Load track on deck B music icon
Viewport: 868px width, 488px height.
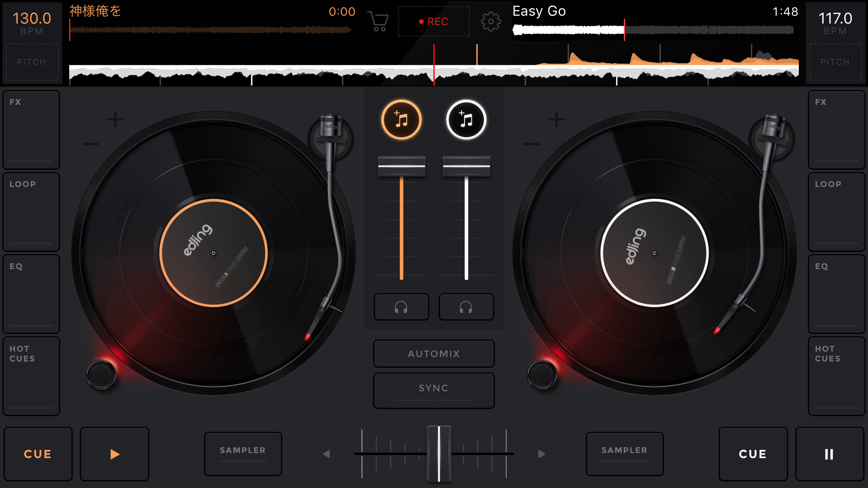pos(466,120)
